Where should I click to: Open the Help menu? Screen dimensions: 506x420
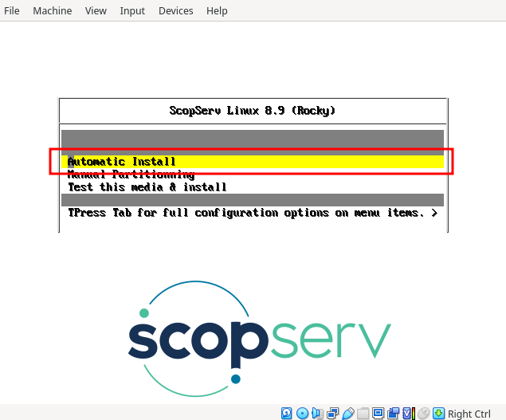[x=217, y=10]
